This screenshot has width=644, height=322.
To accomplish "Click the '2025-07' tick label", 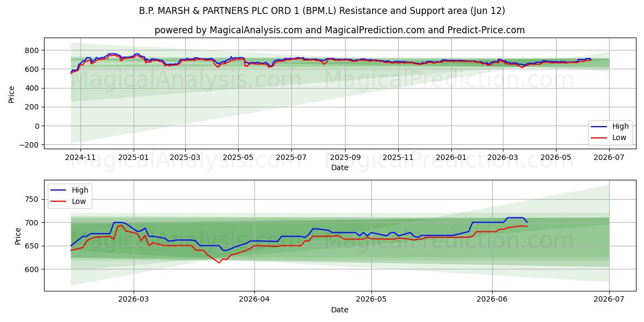I will coord(291,157).
